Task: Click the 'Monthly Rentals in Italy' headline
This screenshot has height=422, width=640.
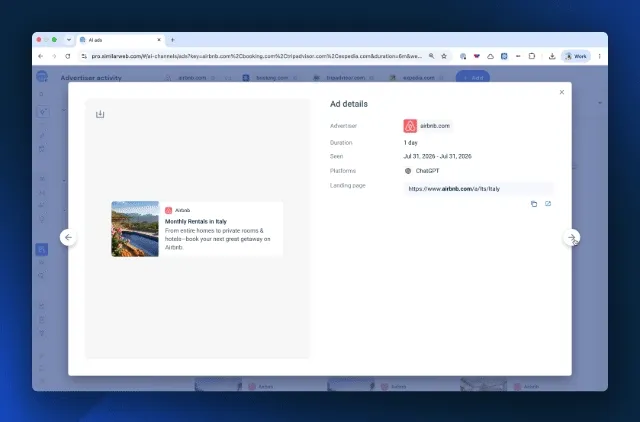Action: [x=196, y=221]
